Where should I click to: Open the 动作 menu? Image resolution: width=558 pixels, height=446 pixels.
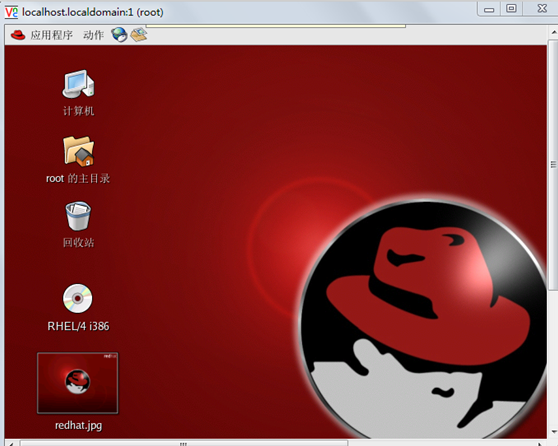click(94, 35)
